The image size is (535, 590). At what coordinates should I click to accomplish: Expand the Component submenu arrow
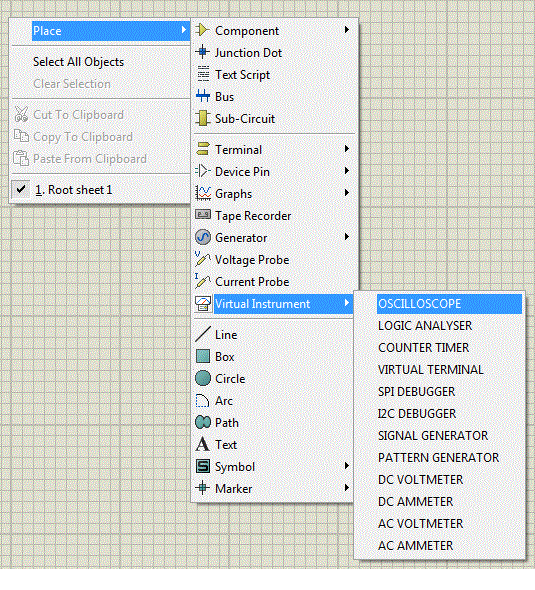[347, 30]
